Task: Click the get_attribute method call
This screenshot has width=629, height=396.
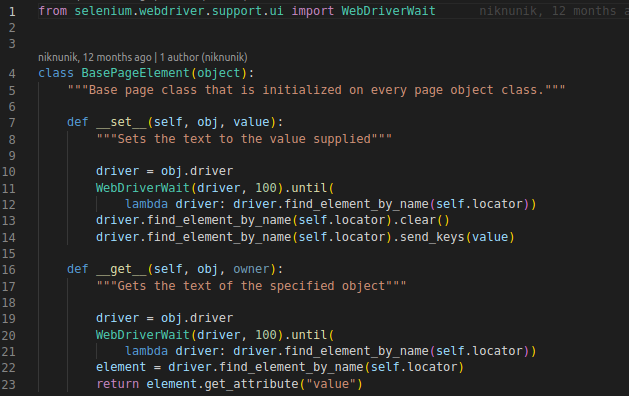Action: [252, 384]
